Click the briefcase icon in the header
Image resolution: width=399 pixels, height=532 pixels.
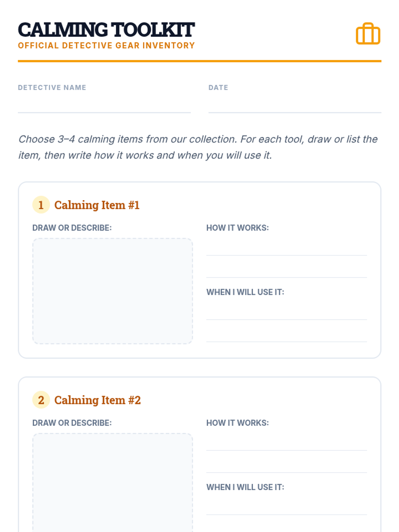click(x=368, y=34)
